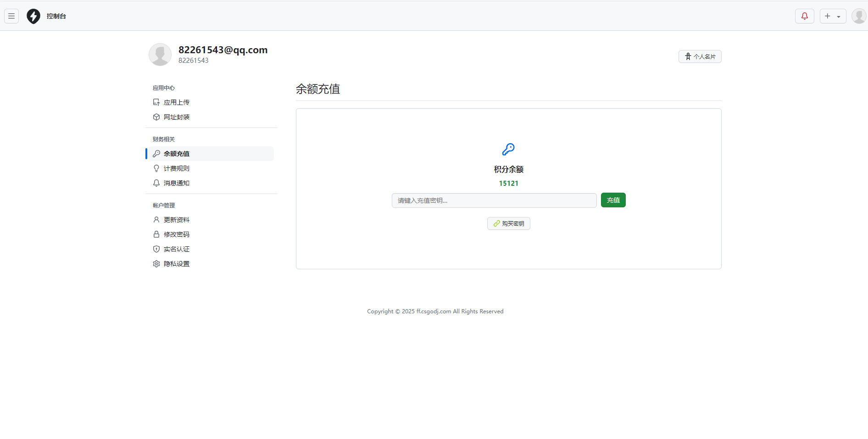Open 实名认证 verification page

177,249
